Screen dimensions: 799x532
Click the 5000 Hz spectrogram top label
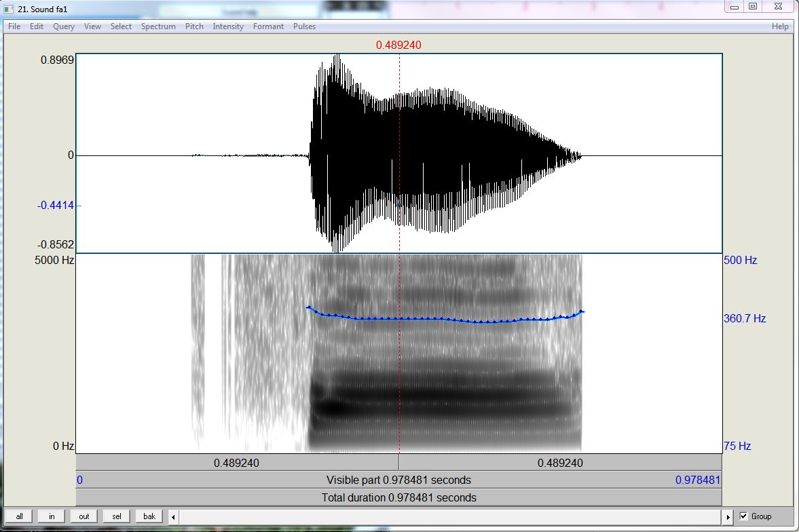54,260
